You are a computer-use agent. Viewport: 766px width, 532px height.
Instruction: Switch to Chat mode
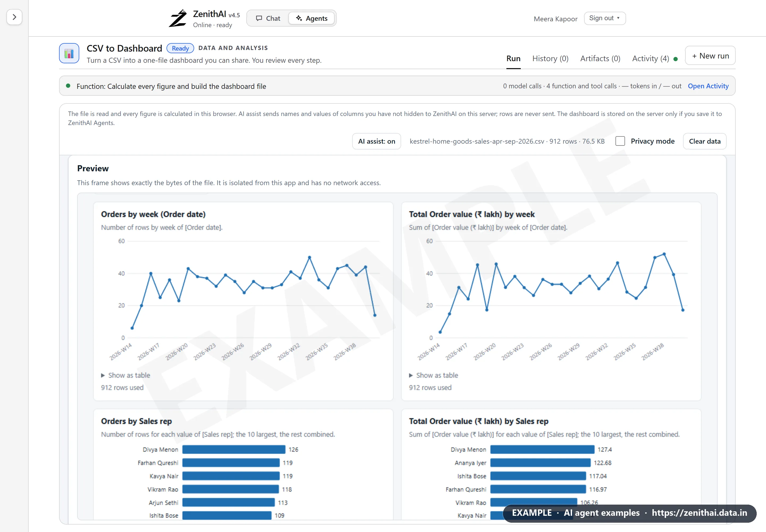coord(268,18)
